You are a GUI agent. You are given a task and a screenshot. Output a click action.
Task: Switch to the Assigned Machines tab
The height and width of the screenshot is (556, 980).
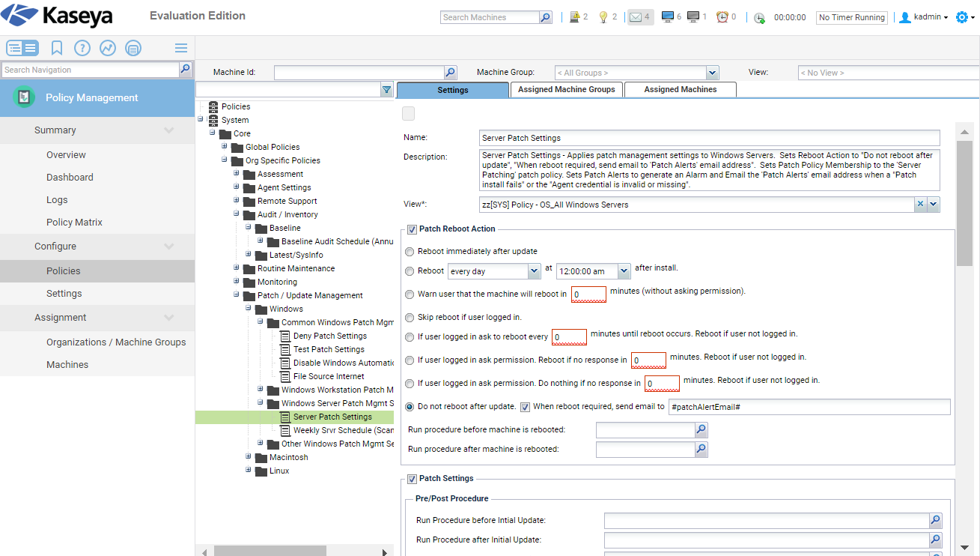[680, 90]
